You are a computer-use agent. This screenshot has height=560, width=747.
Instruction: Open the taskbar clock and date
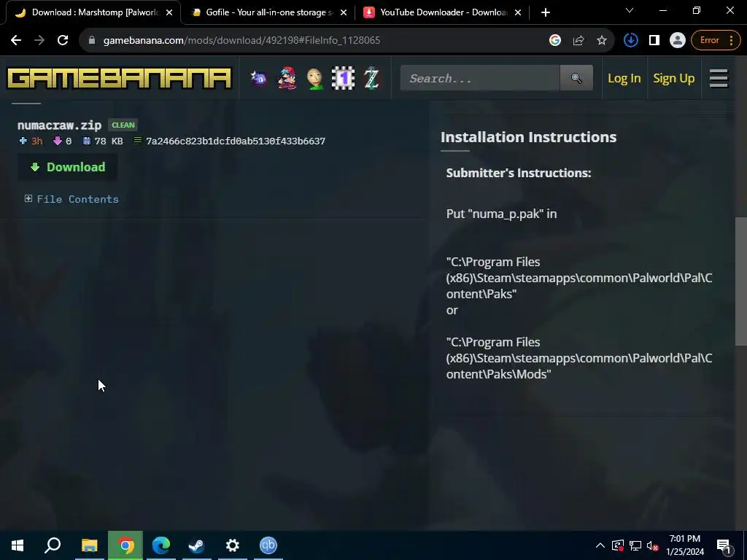(685, 545)
